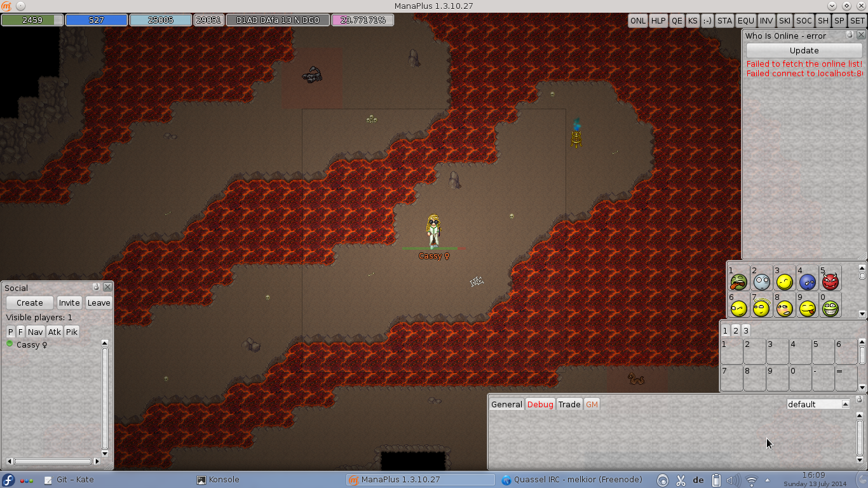Screen dimensions: 868x488
Task: Click the 29851 money indicator
Action: pyautogui.click(x=208, y=20)
